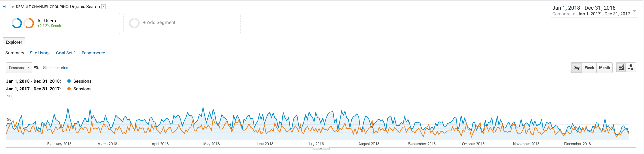Switch to motion chart view icon

631,68
